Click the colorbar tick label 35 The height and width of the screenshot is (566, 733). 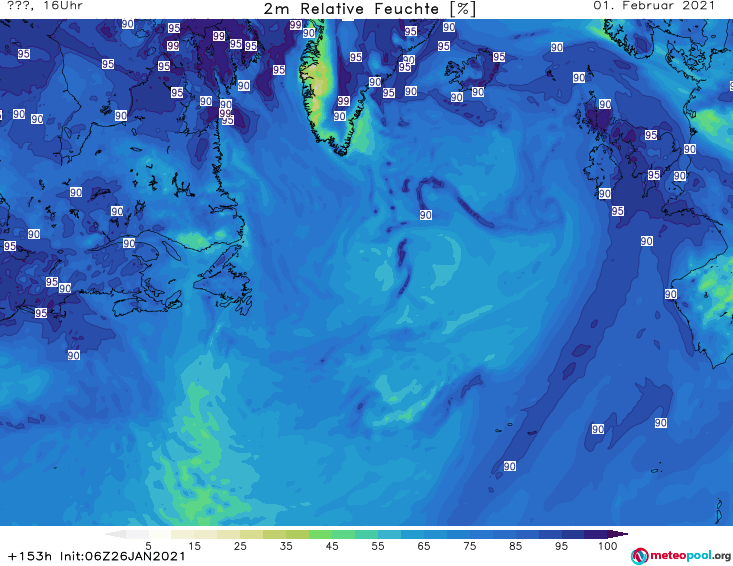[286, 546]
